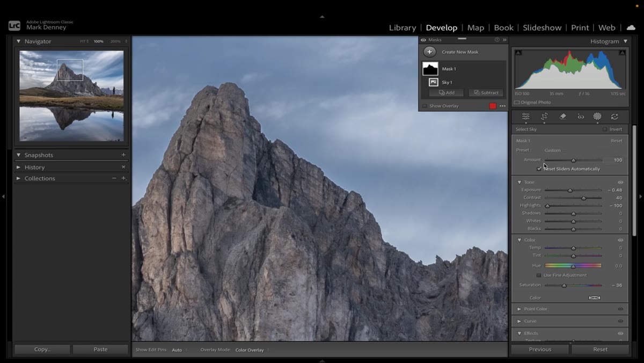Screen dimensions: 644x363
Task: Open the overlay options three-dots menu
Action: (503, 106)
